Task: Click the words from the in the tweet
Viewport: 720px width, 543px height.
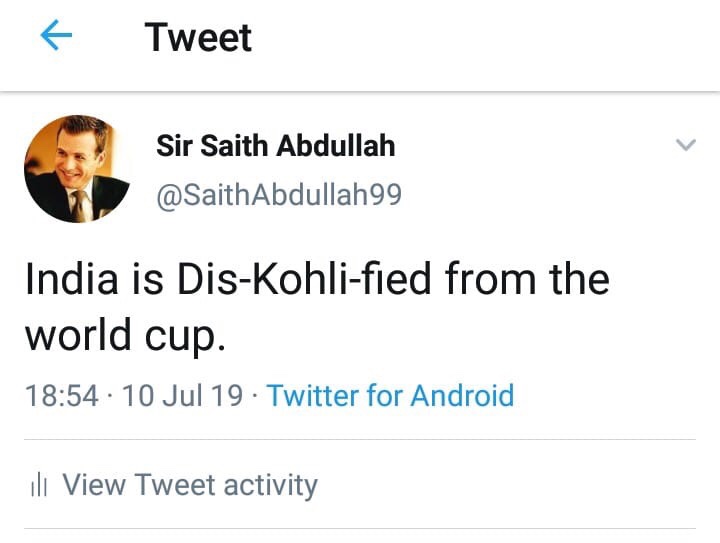Action: [x=527, y=278]
